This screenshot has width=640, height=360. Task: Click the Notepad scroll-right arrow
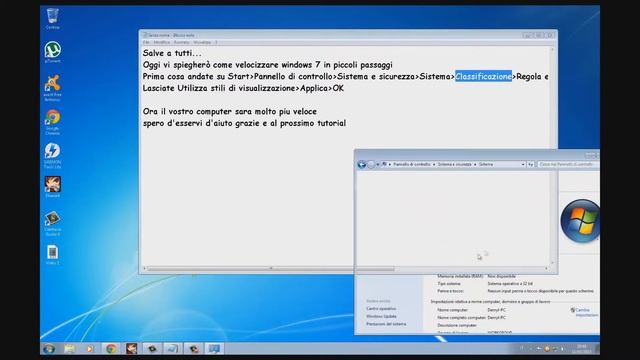tap(547, 269)
